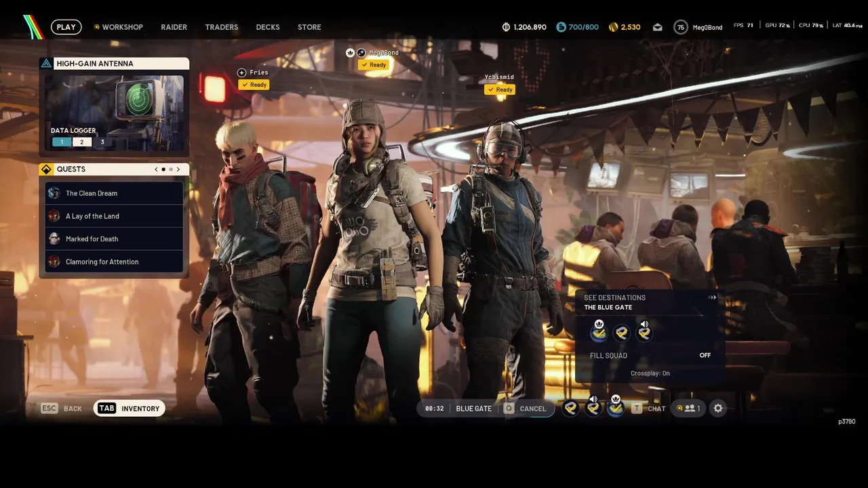Click the HIGH-GAIN ANTENNA header title
Screen dimensions: 868x488
(95, 64)
